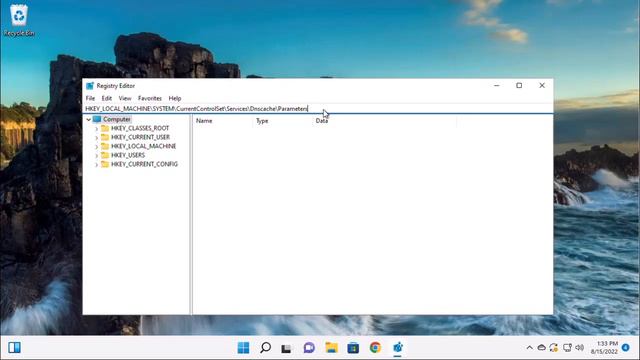Sort by the Name column header
Screen dimensions: 640x360
pos(222,121)
